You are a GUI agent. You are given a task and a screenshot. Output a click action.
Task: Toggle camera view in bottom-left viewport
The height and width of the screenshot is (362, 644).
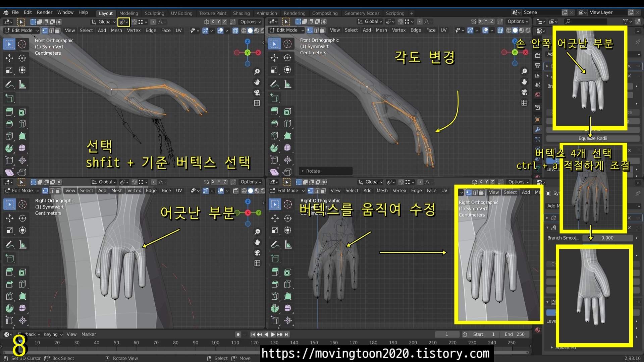tap(257, 253)
